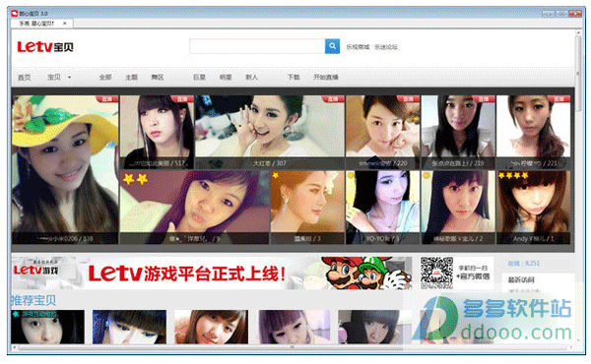This screenshot has height=364, width=591.
Task: Open the 大红枣 / 307 room thumbnail
Action: (270, 132)
